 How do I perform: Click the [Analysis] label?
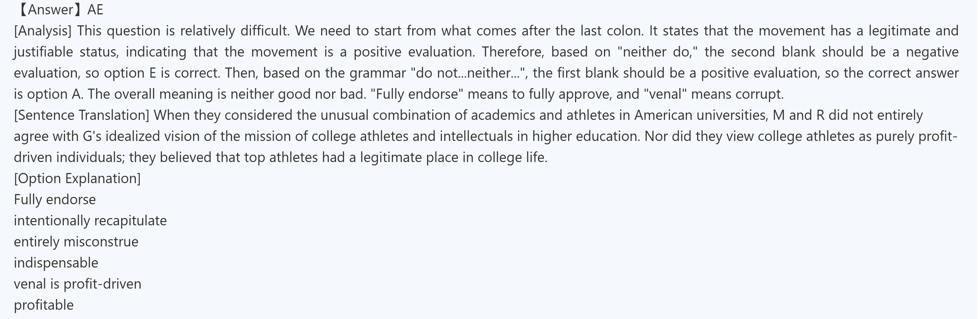(43, 31)
